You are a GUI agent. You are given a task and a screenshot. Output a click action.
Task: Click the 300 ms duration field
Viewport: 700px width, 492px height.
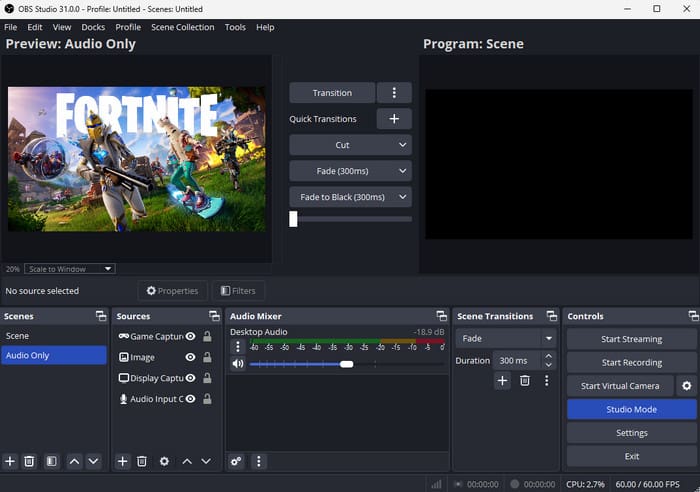click(x=518, y=360)
